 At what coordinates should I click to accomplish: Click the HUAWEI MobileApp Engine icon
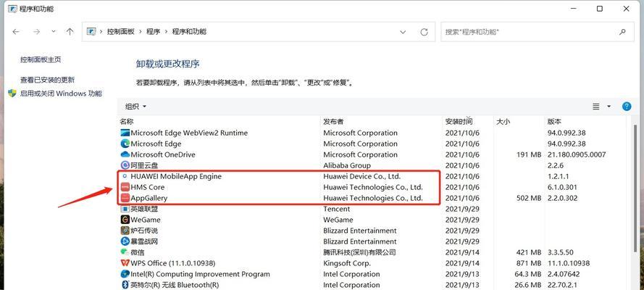[125, 176]
